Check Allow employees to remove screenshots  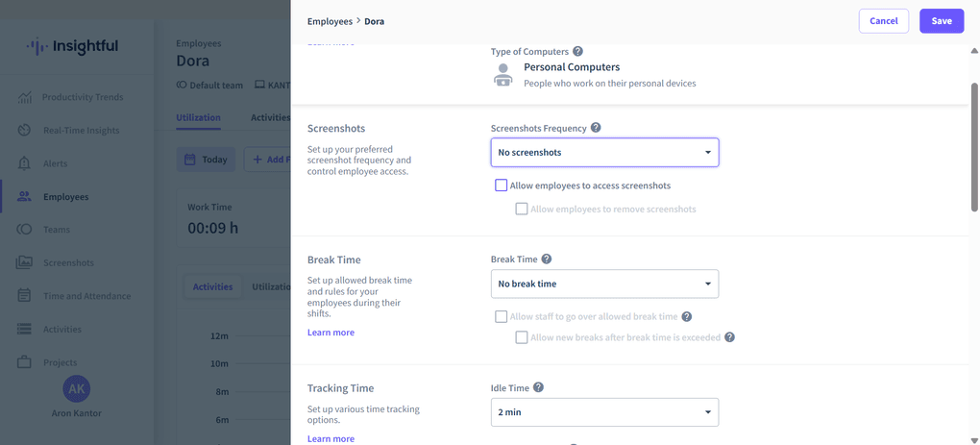(522, 209)
